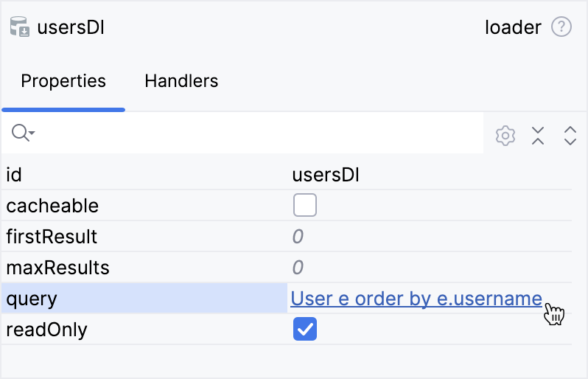Open the settings gear icon

[505, 136]
